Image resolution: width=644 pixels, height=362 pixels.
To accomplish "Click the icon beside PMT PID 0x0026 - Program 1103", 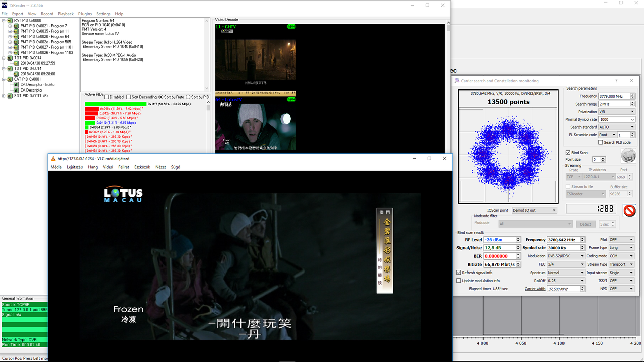I will coord(17,53).
